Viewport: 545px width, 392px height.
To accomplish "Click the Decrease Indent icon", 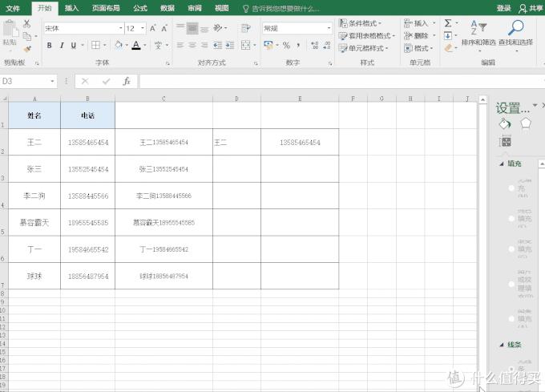I will pos(217,45).
